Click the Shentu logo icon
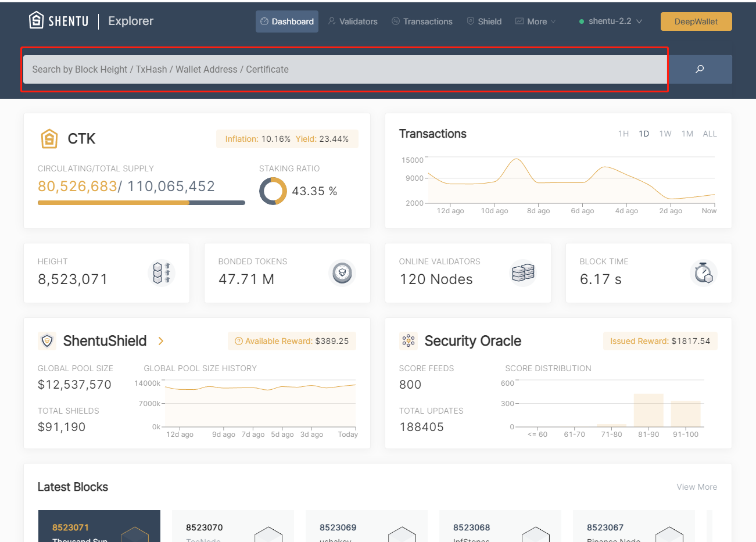756x542 pixels. point(37,21)
